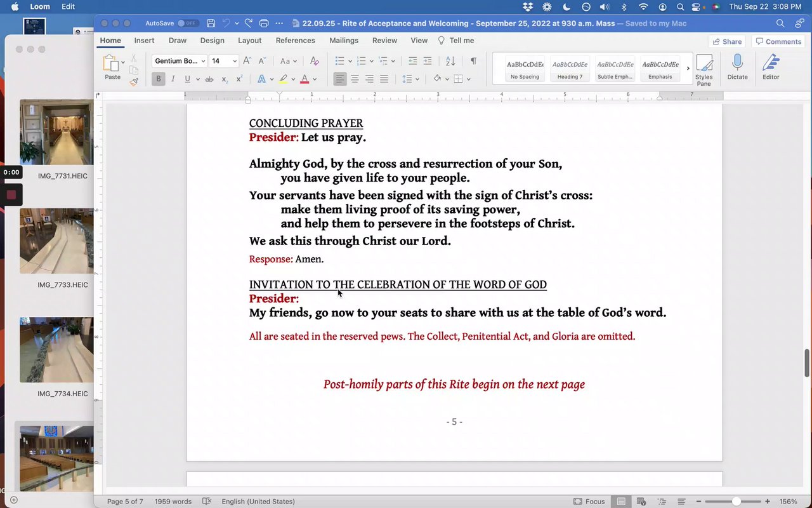812x508 pixels.
Task: Apply the Heading 7 style
Action: click(x=569, y=69)
